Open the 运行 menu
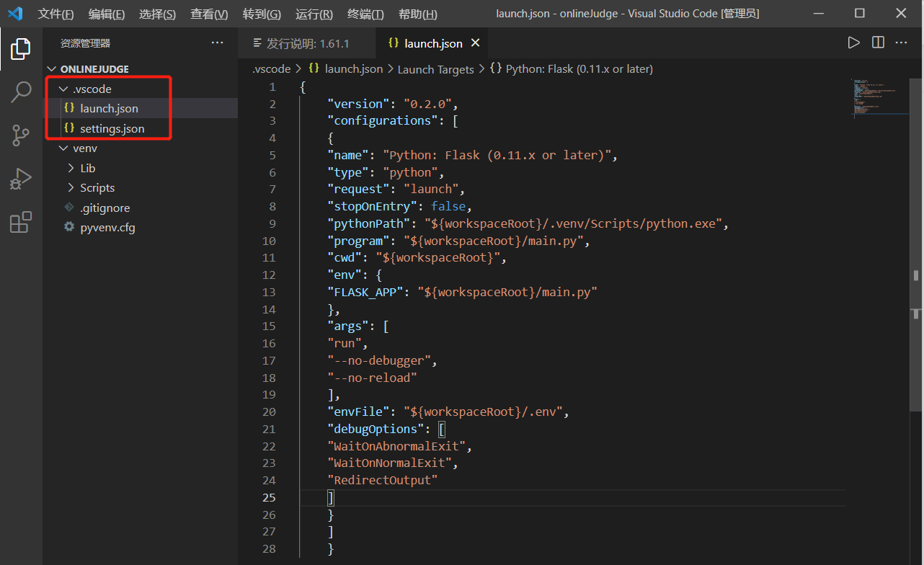The height and width of the screenshot is (565, 924). [314, 13]
